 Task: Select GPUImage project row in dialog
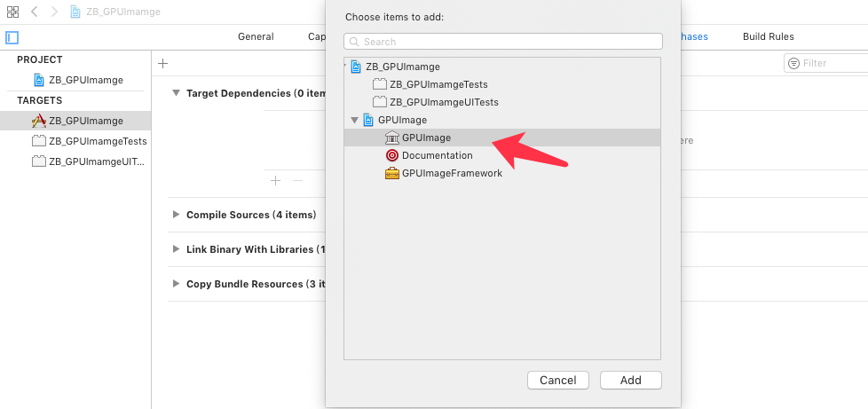pos(502,120)
